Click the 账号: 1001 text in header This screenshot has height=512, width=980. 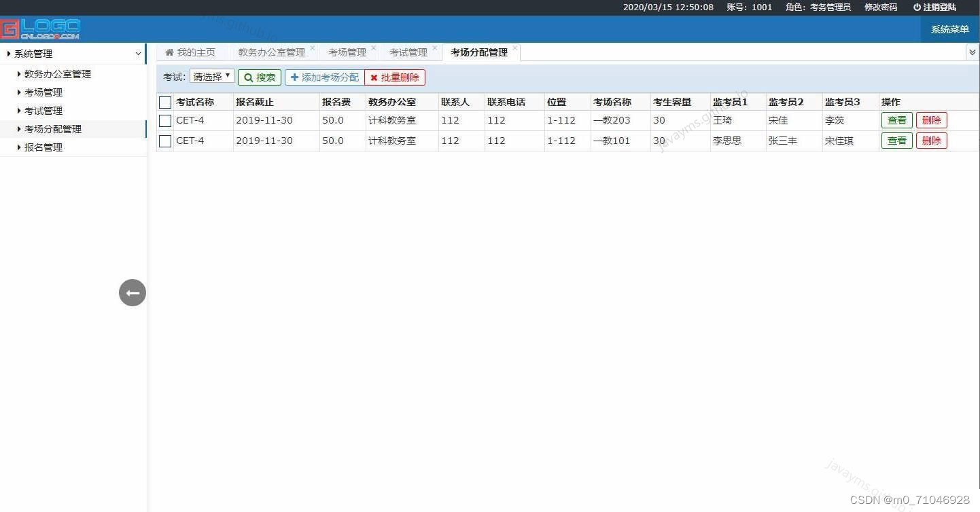click(x=750, y=7)
